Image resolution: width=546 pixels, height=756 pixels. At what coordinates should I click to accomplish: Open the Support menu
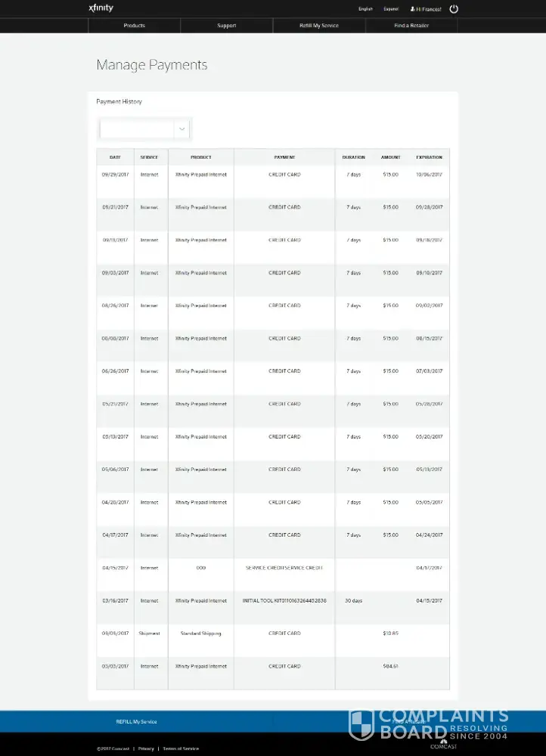click(x=226, y=26)
